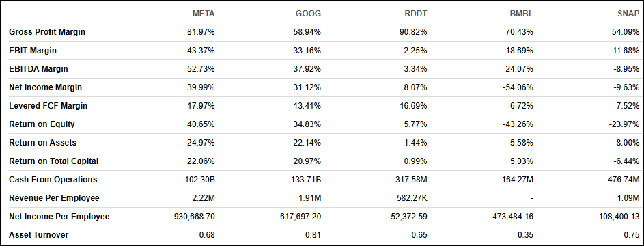Click Net Income Per Employee label

pyautogui.click(x=59, y=217)
